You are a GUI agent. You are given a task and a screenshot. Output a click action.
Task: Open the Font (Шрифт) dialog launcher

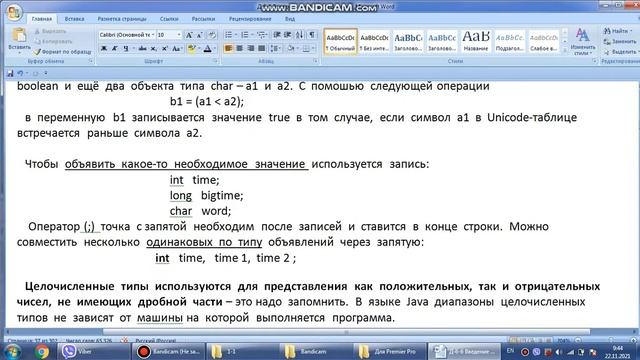[x=215, y=61]
